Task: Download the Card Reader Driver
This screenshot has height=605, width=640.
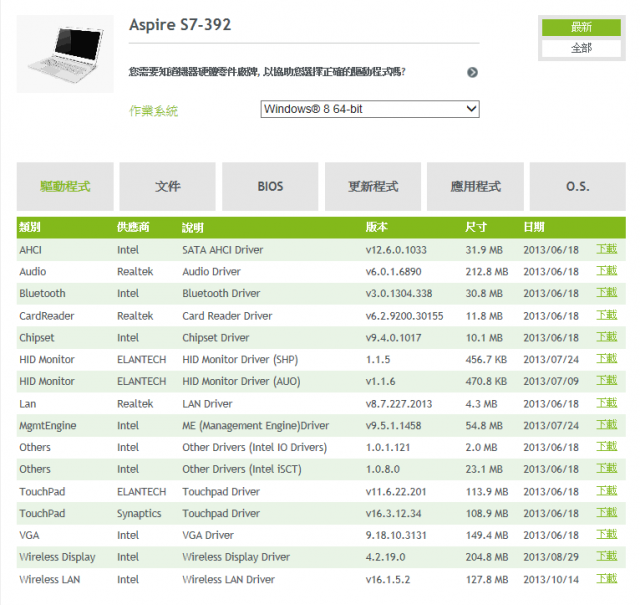Action: 607,315
